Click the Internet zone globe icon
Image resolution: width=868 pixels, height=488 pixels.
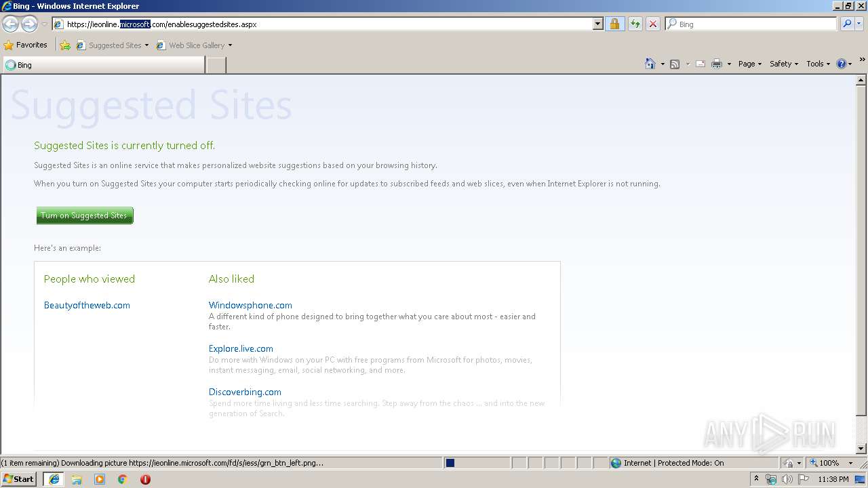(616, 463)
